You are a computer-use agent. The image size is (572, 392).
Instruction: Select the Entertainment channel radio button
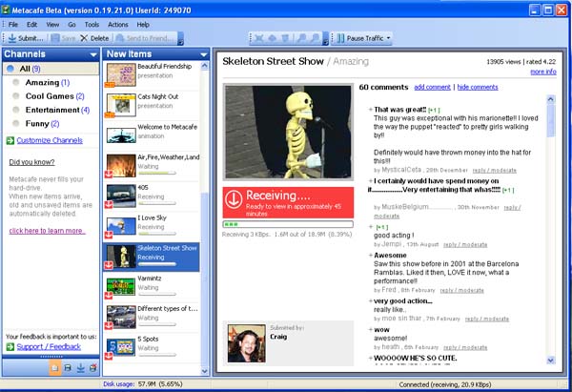(x=15, y=110)
